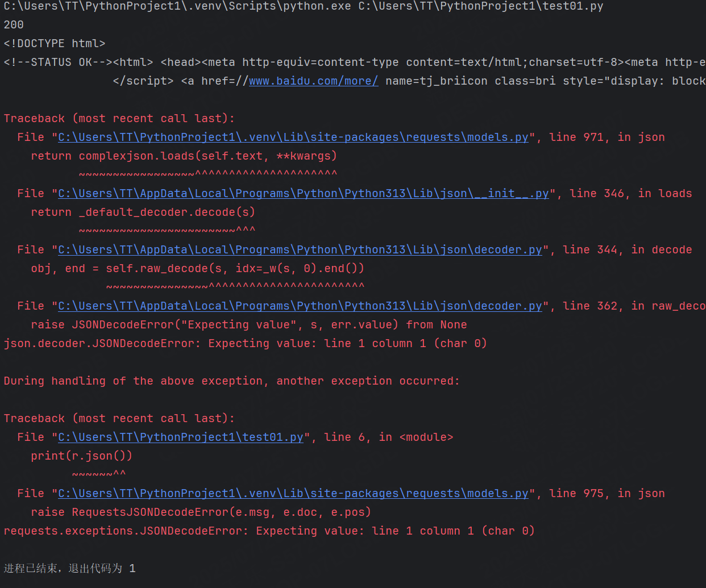Click the '进程已结束，退出代码为 1' line
Image resolution: width=706 pixels, height=588 pixels.
[70, 568]
